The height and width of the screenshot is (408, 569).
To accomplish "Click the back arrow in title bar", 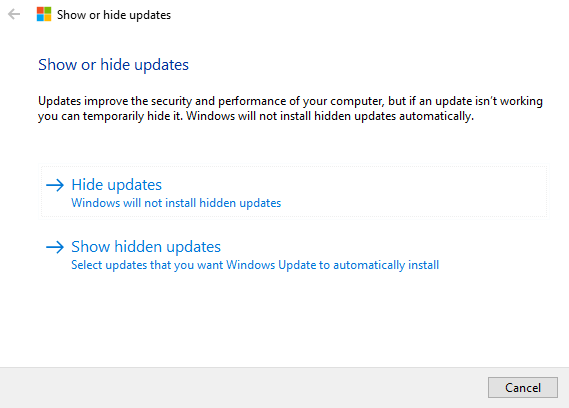I will (14, 15).
